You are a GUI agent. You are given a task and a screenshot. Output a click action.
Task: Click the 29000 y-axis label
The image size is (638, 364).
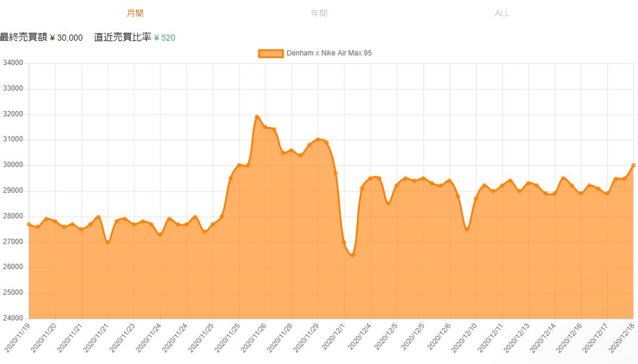(x=13, y=190)
